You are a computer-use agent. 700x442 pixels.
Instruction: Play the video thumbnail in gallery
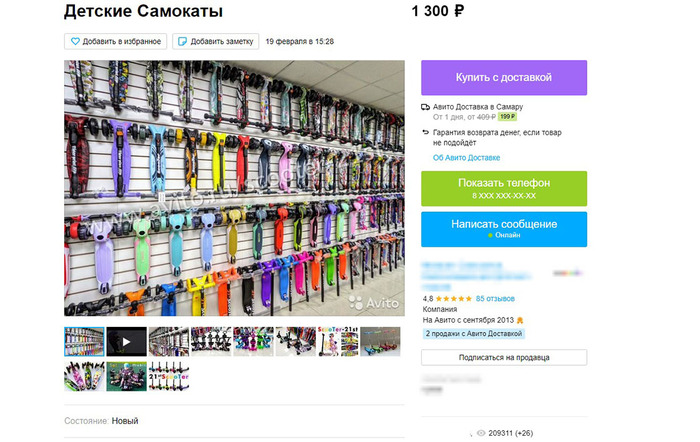tap(126, 342)
